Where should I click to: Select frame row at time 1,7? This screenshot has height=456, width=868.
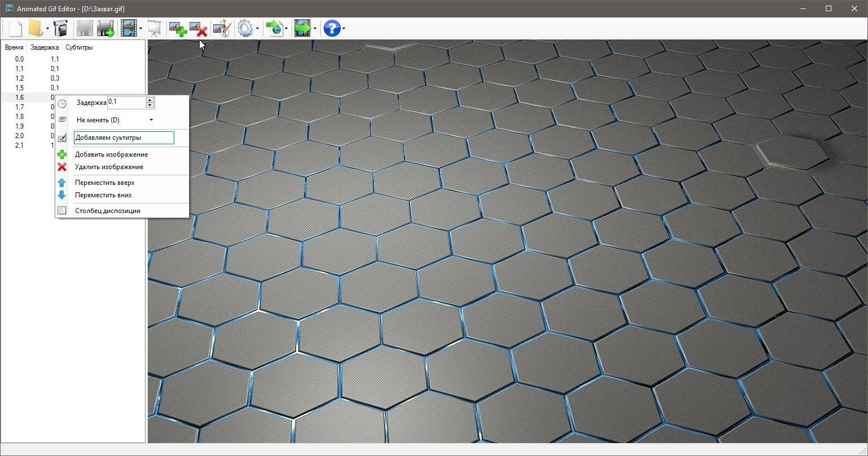click(x=28, y=107)
